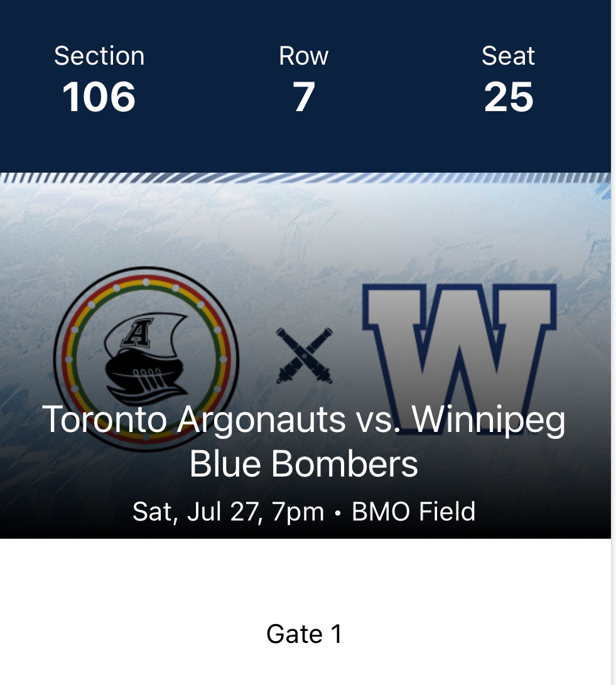This screenshot has width=616, height=685.
Task: Click seat number 25
Action: click(508, 97)
